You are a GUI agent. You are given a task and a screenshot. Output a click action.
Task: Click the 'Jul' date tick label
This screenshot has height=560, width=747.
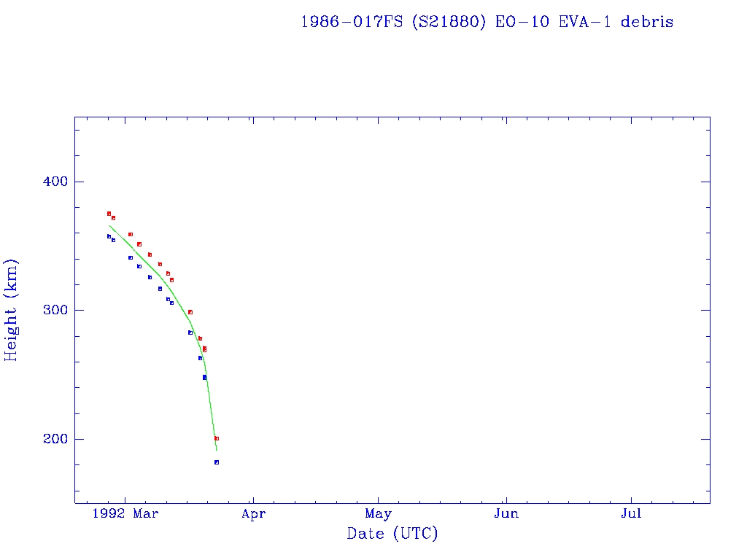click(631, 514)
